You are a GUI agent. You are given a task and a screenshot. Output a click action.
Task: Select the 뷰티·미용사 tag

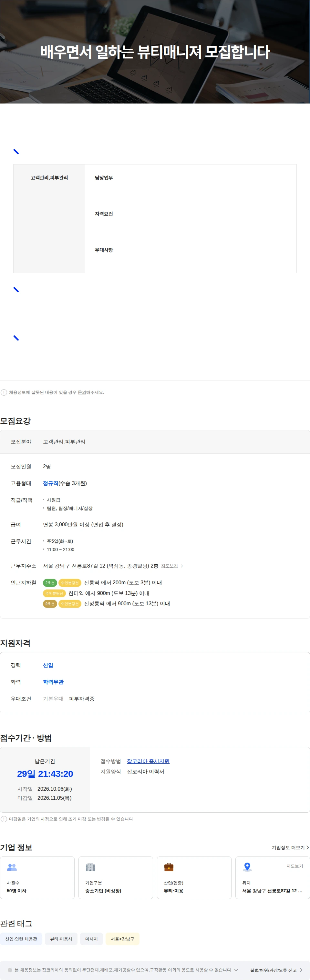pos(61,939)
